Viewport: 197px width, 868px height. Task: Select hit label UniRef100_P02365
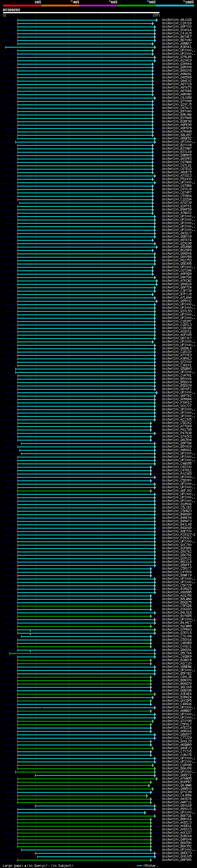pos(177,474)
